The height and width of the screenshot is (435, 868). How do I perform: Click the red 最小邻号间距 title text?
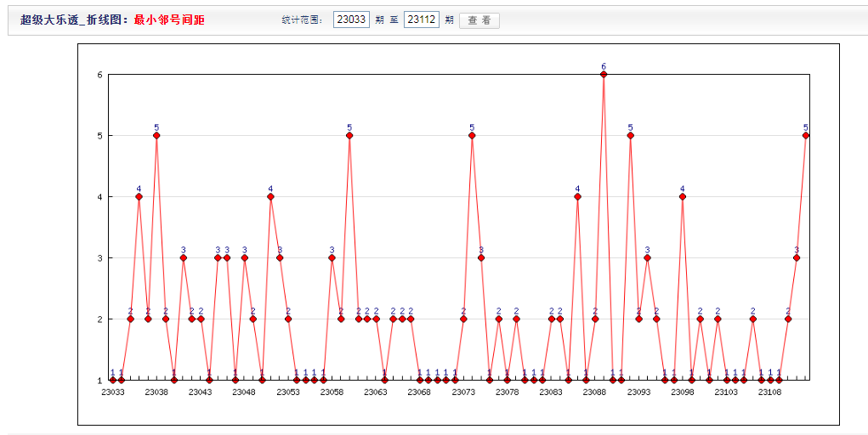pos(169,20)
